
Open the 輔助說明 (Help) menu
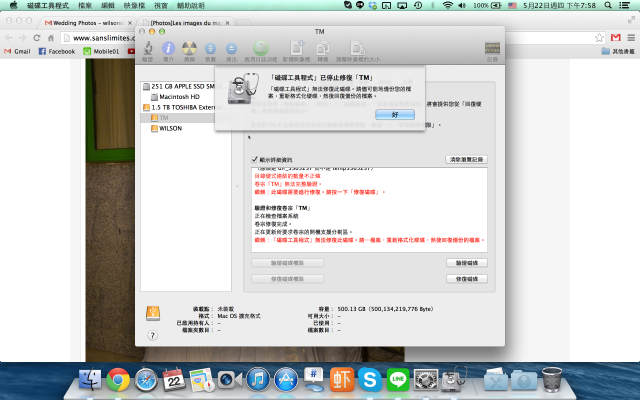(191, 5)
